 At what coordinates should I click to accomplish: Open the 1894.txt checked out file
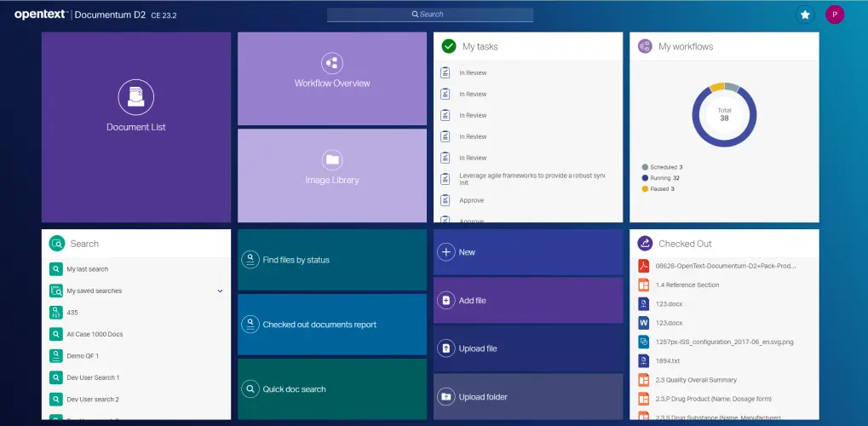pos(667,360)
